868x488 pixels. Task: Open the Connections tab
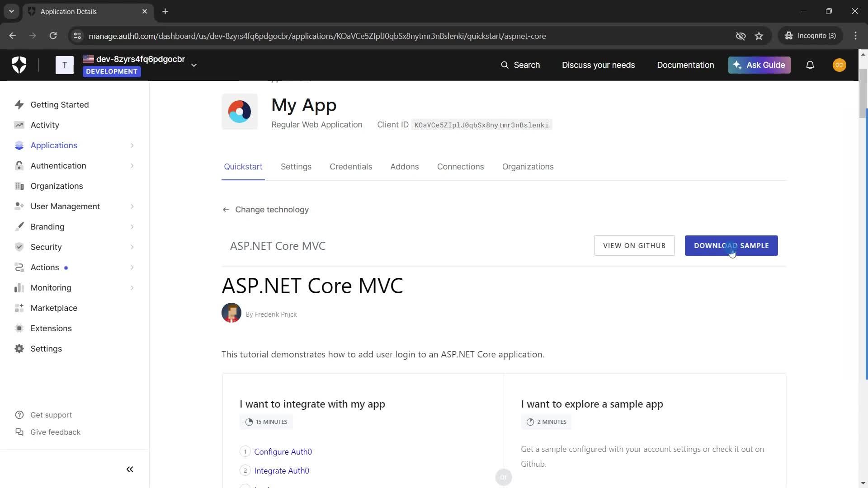(x=460, y=167)
